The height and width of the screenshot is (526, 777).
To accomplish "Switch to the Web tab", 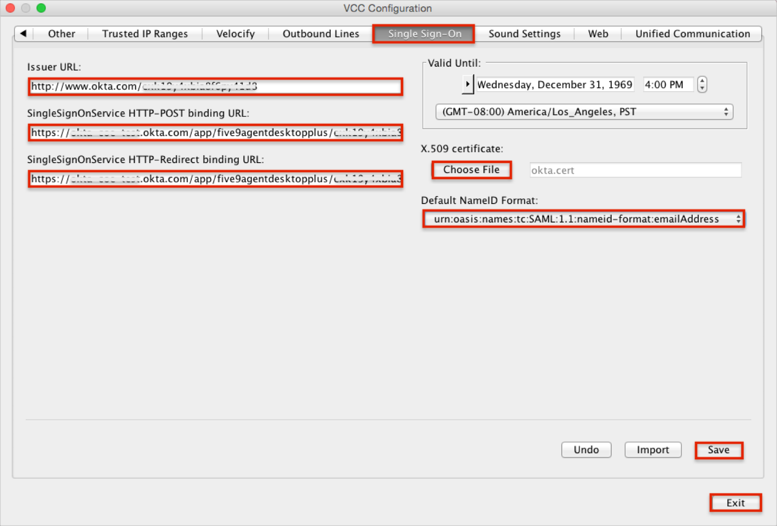I will [598, 34].
